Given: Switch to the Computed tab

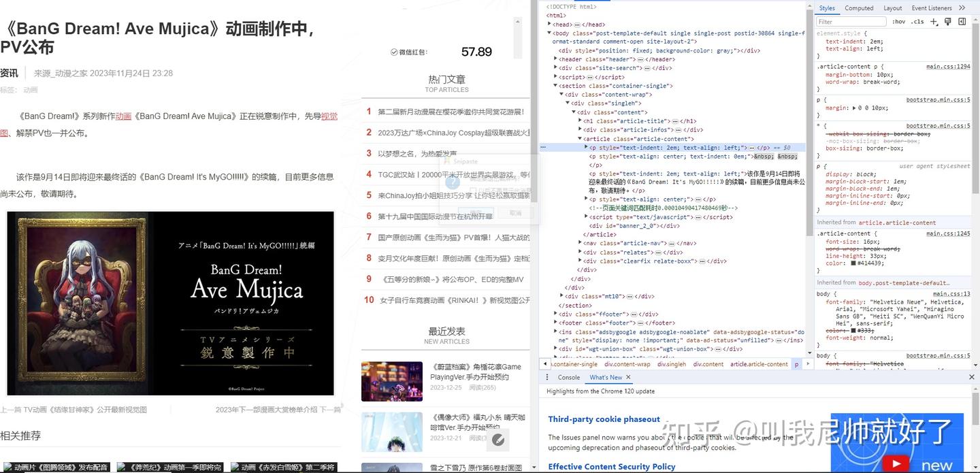Looking at the screenshot, I should 859,7.
